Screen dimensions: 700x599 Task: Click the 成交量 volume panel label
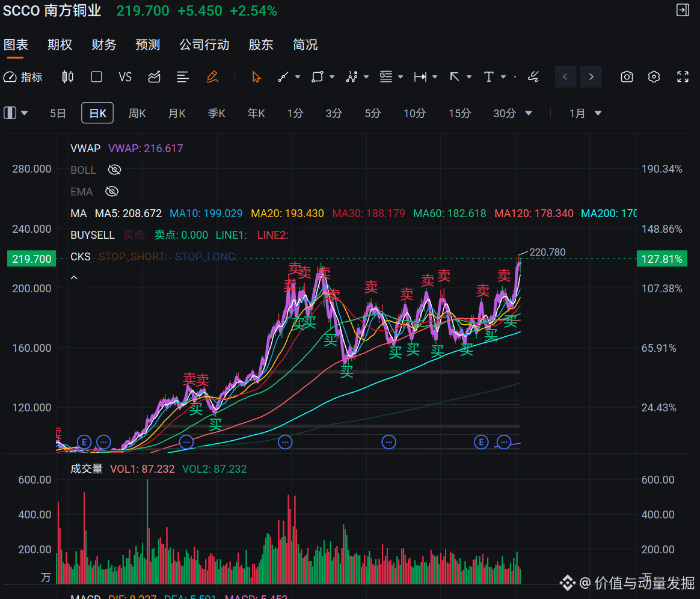(87, 468)
